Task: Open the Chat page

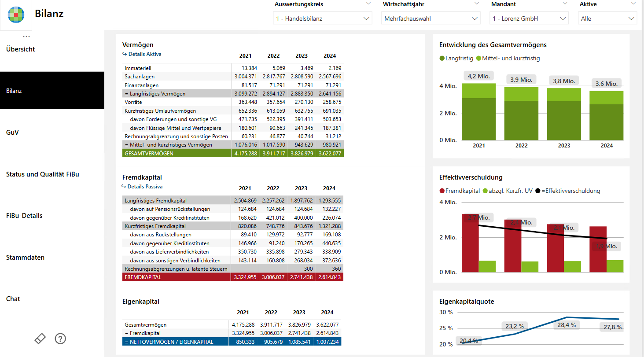Action: click(x=13, y=299)
